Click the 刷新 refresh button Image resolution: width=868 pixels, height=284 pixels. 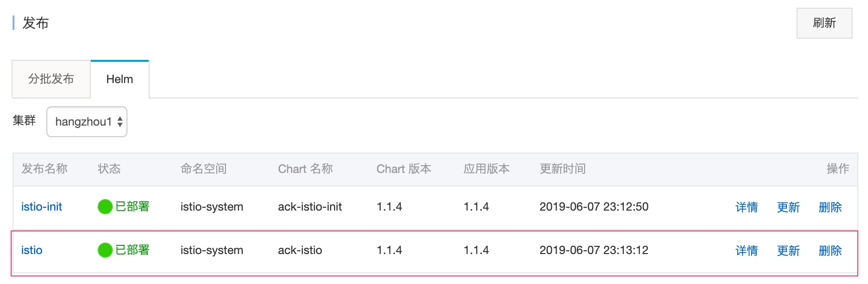[824, 23]
